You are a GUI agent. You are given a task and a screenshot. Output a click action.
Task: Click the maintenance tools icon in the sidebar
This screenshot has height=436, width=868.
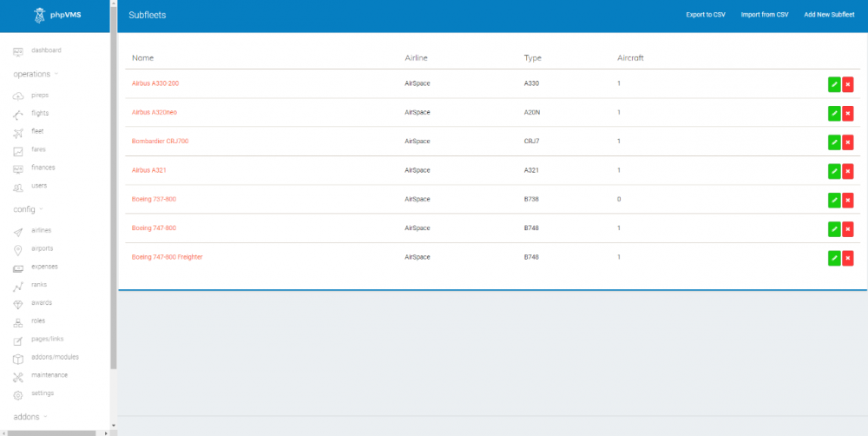pos(18,376)
